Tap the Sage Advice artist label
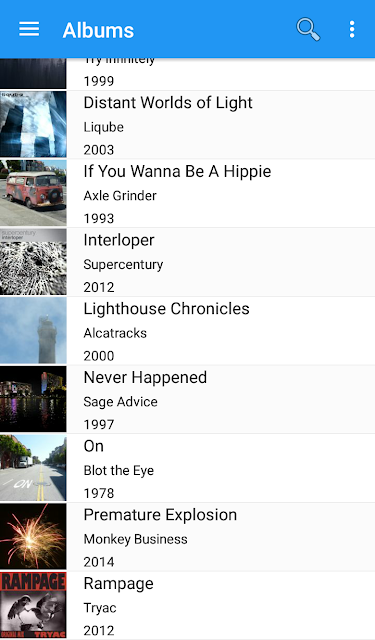The height and width of the screenshot is (640, 375). pyautogui.click(x=120, y=402)
